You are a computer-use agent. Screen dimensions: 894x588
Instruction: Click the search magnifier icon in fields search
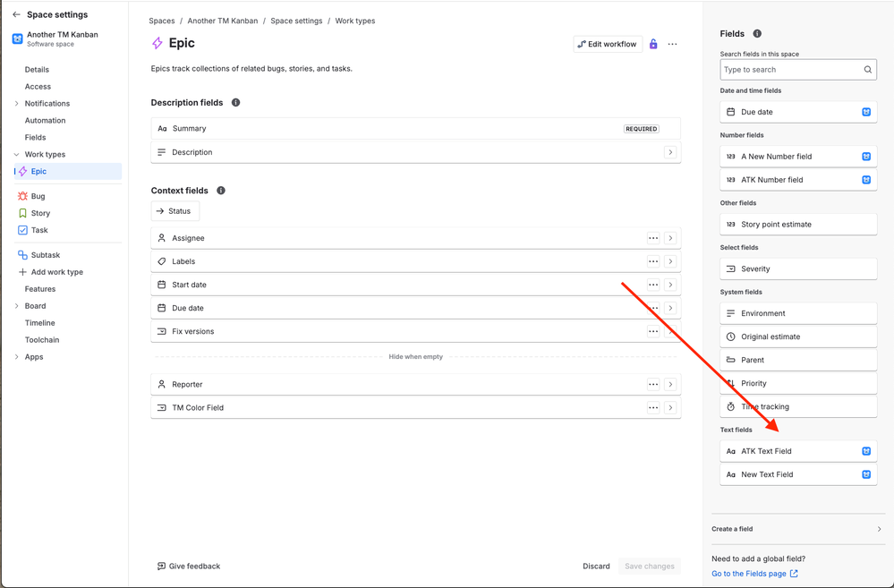[867, 70]
